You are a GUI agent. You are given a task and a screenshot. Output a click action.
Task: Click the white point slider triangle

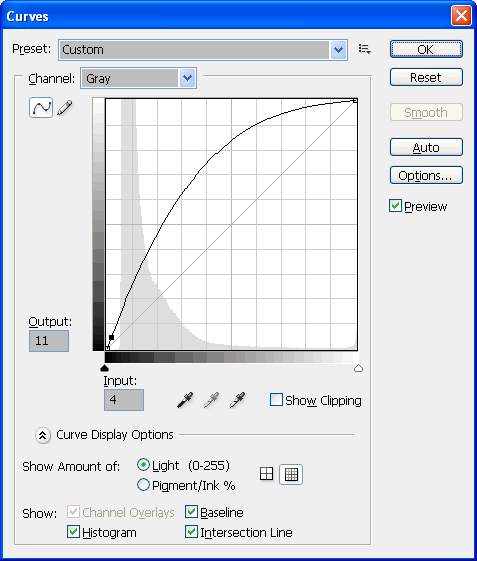pyautogui.click(x=358, y=369)
